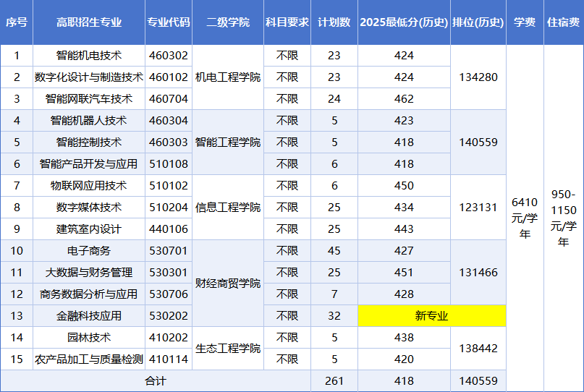The image size is (584, 392).
Task: Click the ranking value 131466
Action: click(x=478, y=273)
